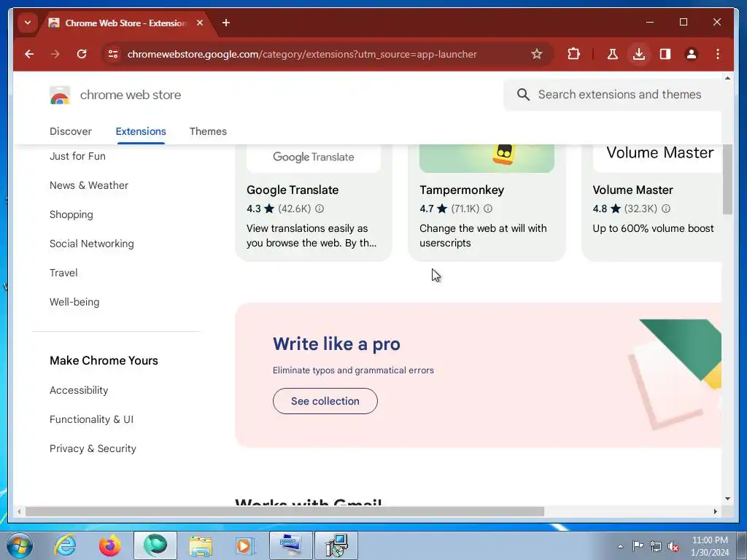Open the Shopping category
Image resolution: width=747 pixels, height=560 pixels.
click(71, 214)
